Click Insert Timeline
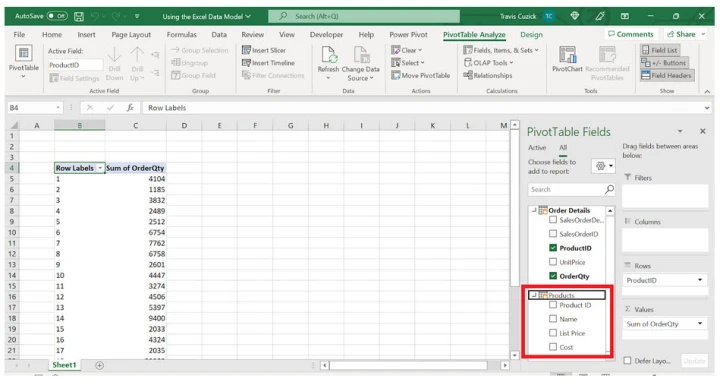The image size is (720, 382). click(268, 63)
